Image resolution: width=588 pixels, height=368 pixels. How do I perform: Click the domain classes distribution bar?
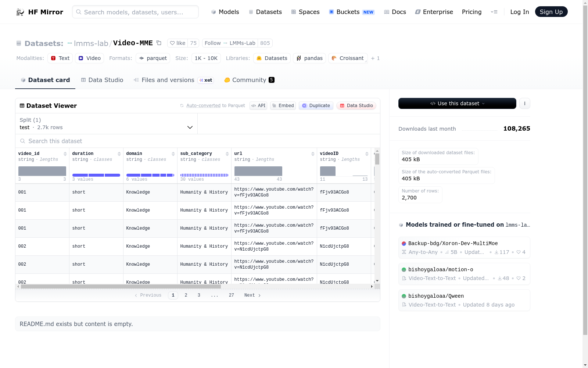coord(150,175)
